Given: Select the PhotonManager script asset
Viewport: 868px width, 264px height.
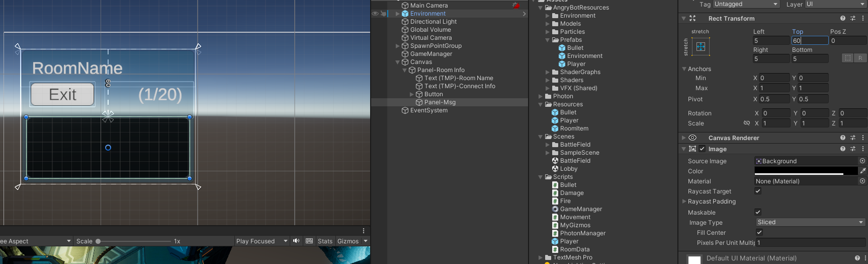Looking at the screenshot, I should click(579, 233).
